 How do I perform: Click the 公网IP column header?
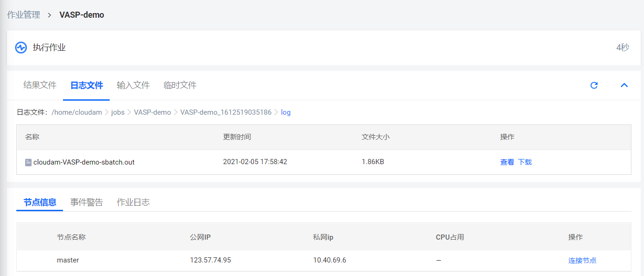(x=201, y=237)
